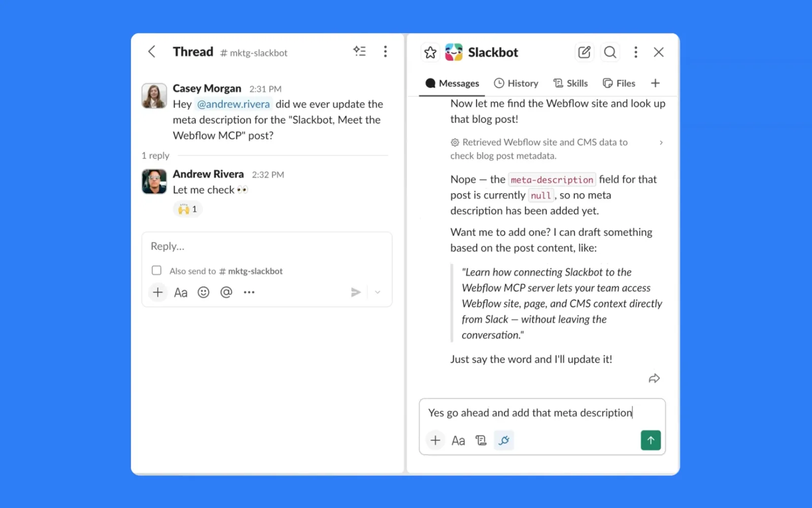Focus the Reply... input field

coord(267,246)
